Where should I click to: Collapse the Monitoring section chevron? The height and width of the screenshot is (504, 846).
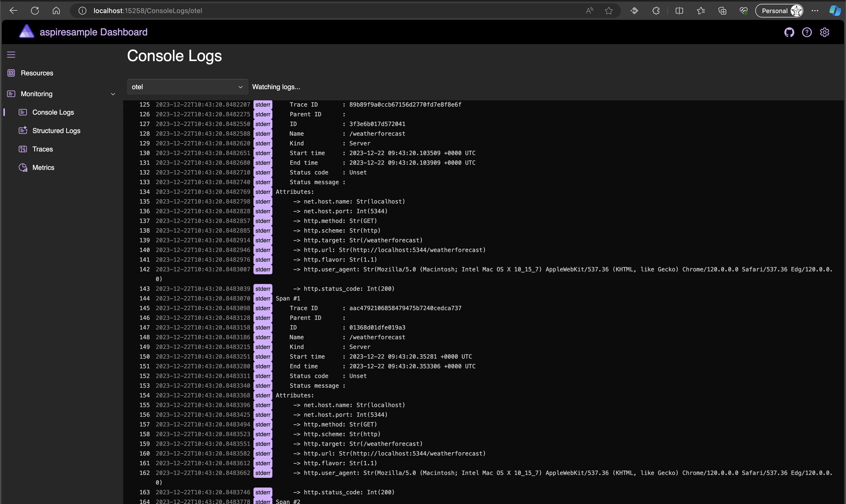(113, 94)
